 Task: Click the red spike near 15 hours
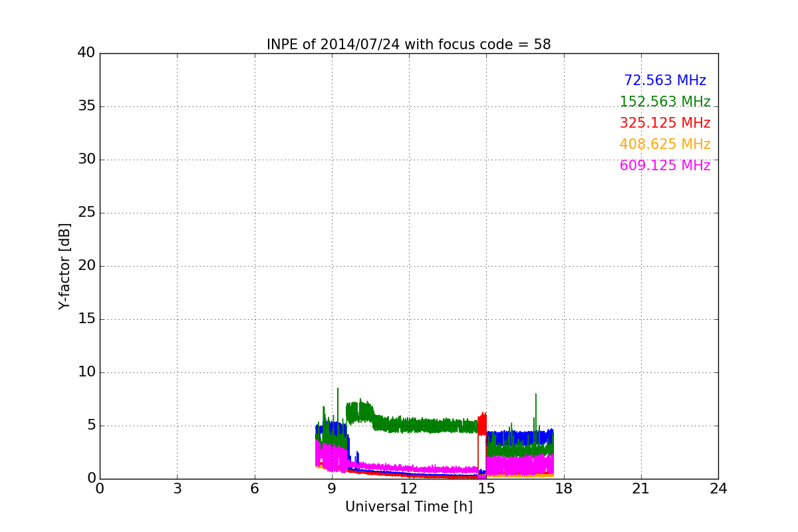point(482,424)
